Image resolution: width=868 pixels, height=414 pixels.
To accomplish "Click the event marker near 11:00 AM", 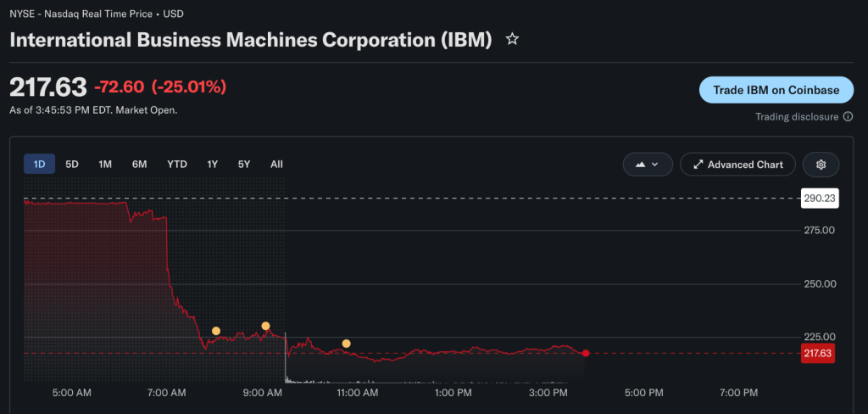I will click(x=347, y=344).
